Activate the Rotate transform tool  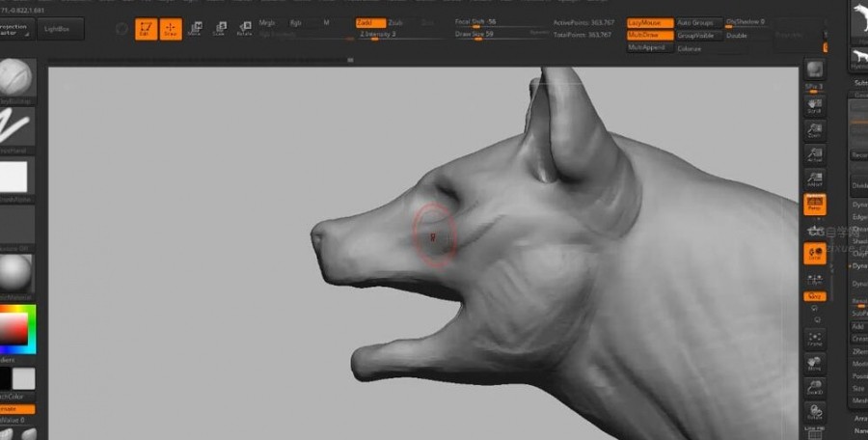(x=244, y=29)
